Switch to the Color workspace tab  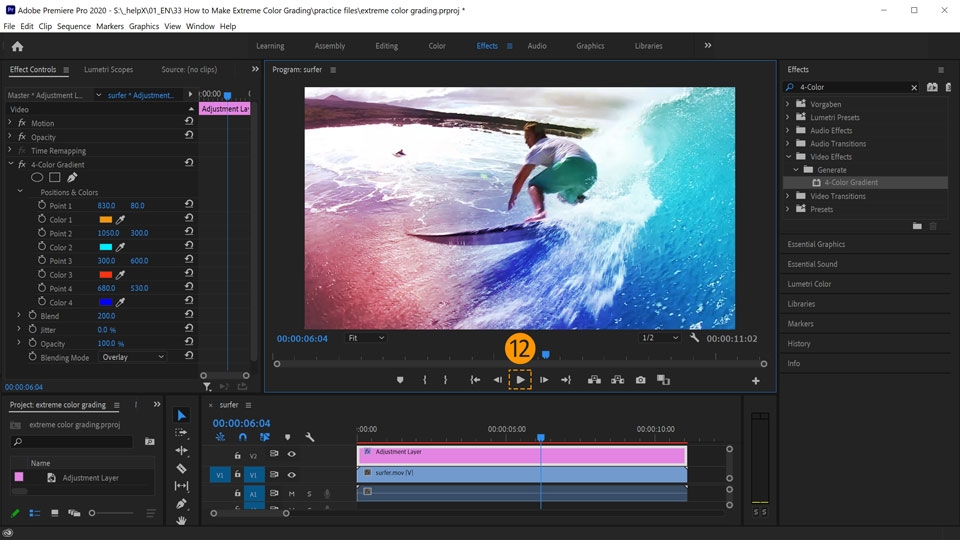(x=437, y=46)
